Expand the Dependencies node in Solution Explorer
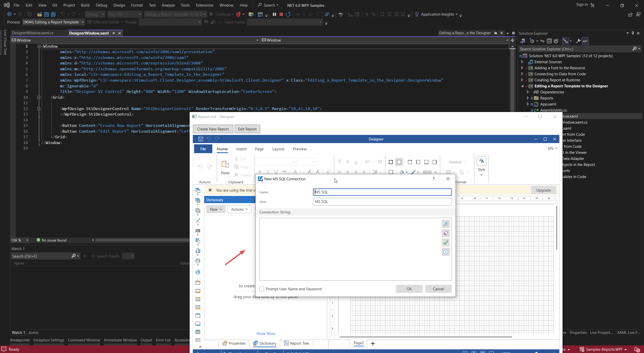This screenshot has height=353, width=644. click(528, 92)
